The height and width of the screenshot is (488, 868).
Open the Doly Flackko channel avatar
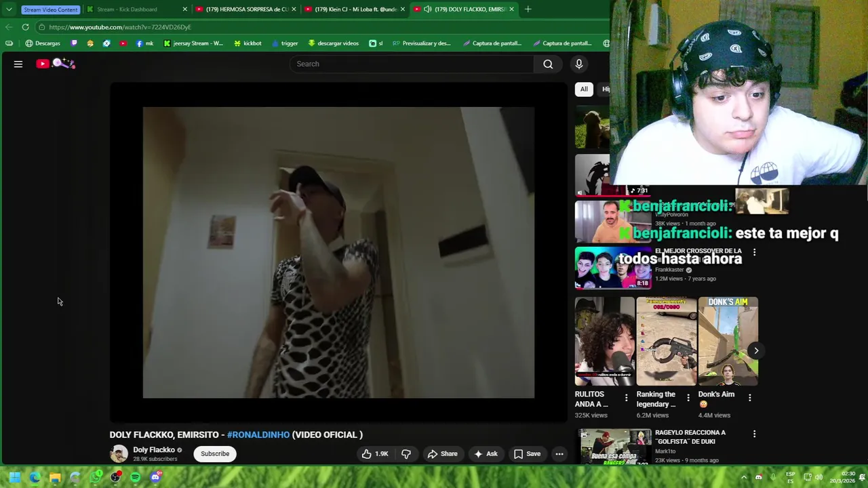click(x=119, y=454)
